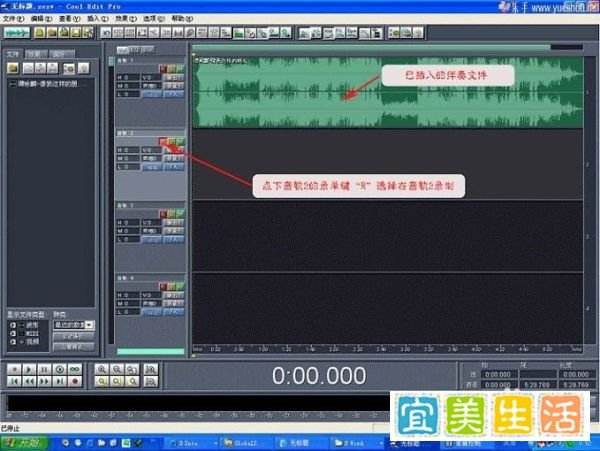Toggle MIDI file type checkbox
Screen dimensions: 600x451
[13, 334]
